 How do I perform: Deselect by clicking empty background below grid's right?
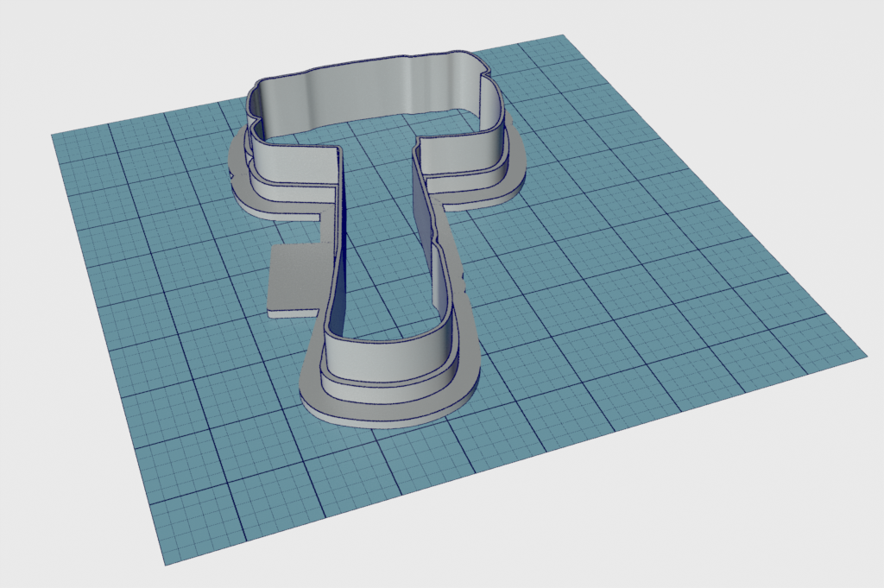point(734,518)
